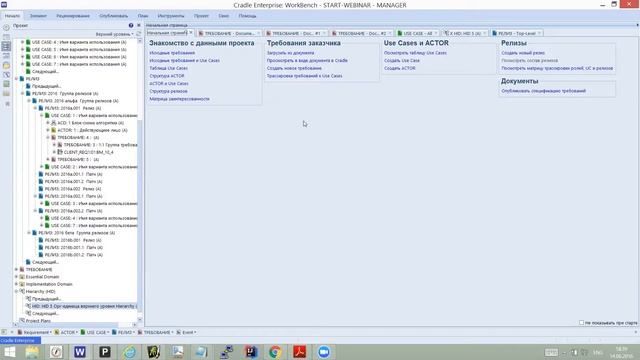Viewport: 640px width, 360px height.
Task: Select the highlighted tree view sidebar icon
Action: tap(6, 46)
